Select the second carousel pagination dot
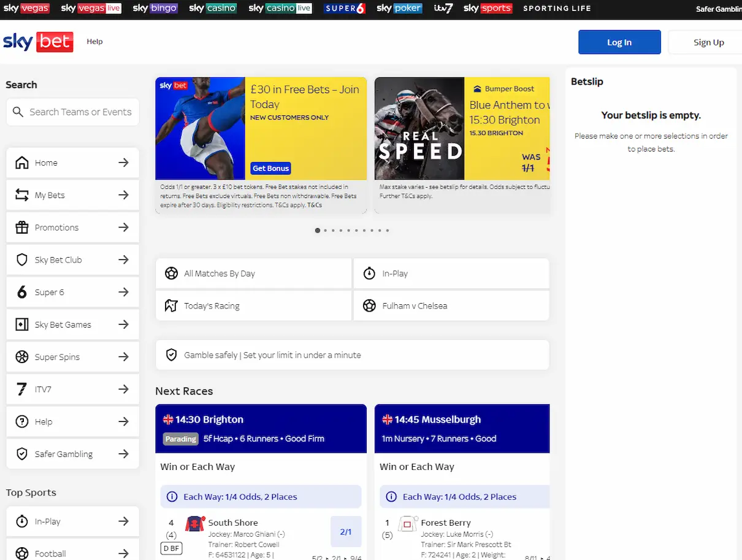742x560 pixels. pos(325,231)
